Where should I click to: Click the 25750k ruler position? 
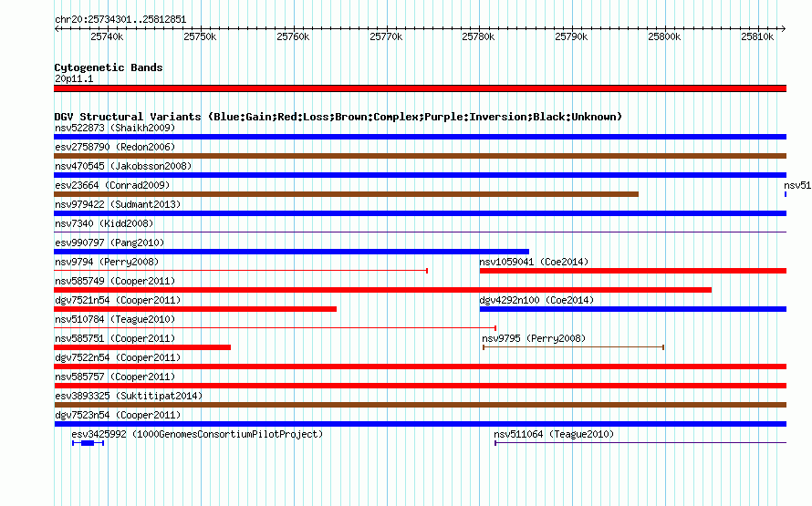pos(200,36)
